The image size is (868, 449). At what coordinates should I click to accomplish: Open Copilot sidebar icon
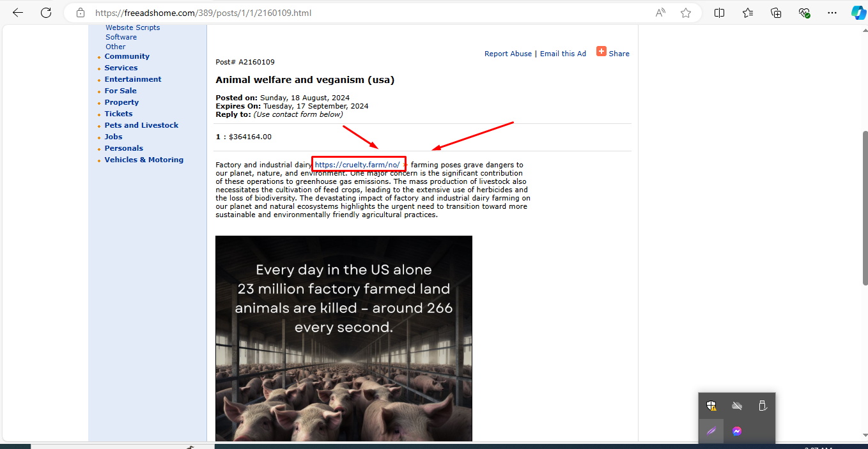858,13
